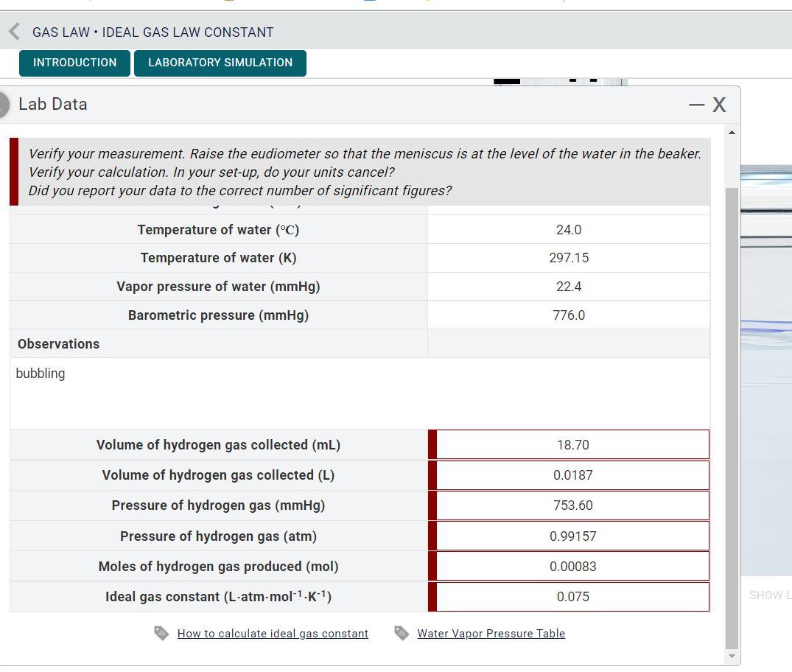The image size is (792, 672).
Task: Click the scrollbar down arrow
Action: (731, 656)
